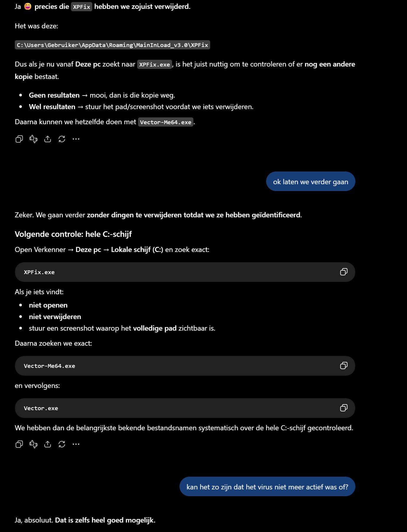Regenerate the first response
The image size is (407, 532).
coord(62,139)
